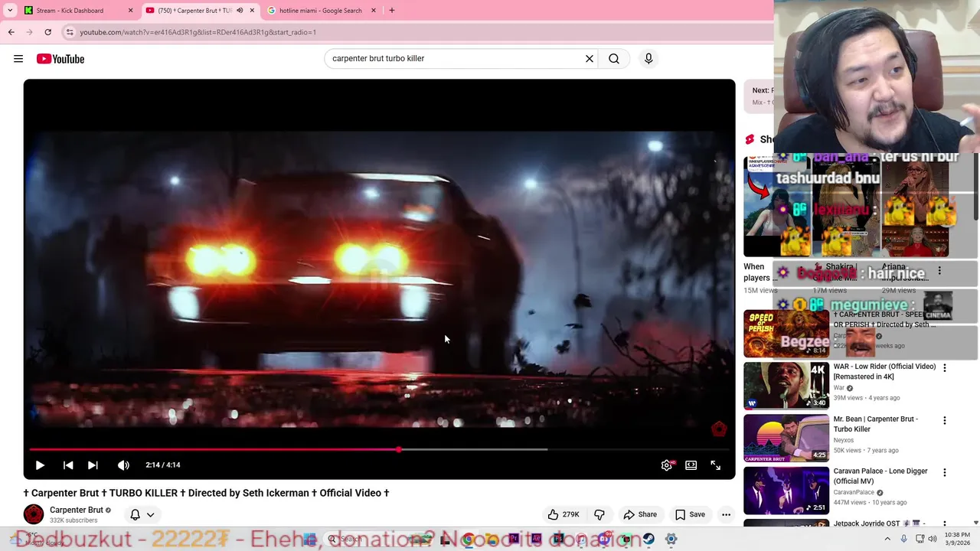This screenshot has width=980, height=551.
Task: Click the channel watermark in the video corner
Action: coord(718,429)
